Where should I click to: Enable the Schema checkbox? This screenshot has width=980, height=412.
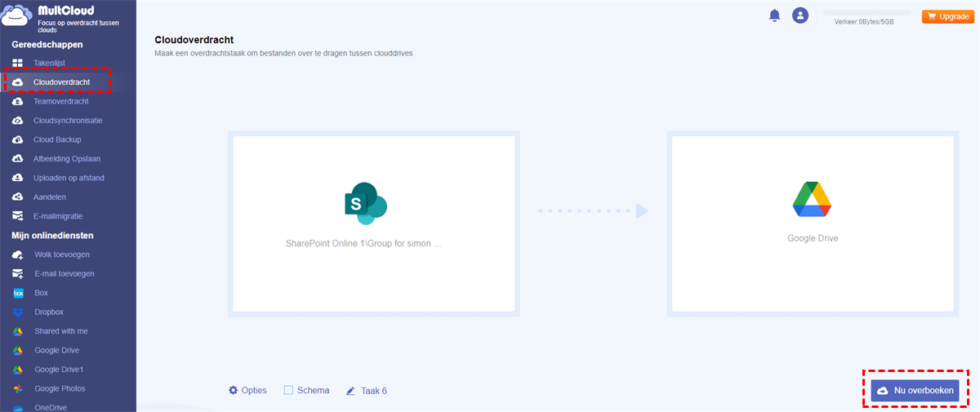coord(288,391)
